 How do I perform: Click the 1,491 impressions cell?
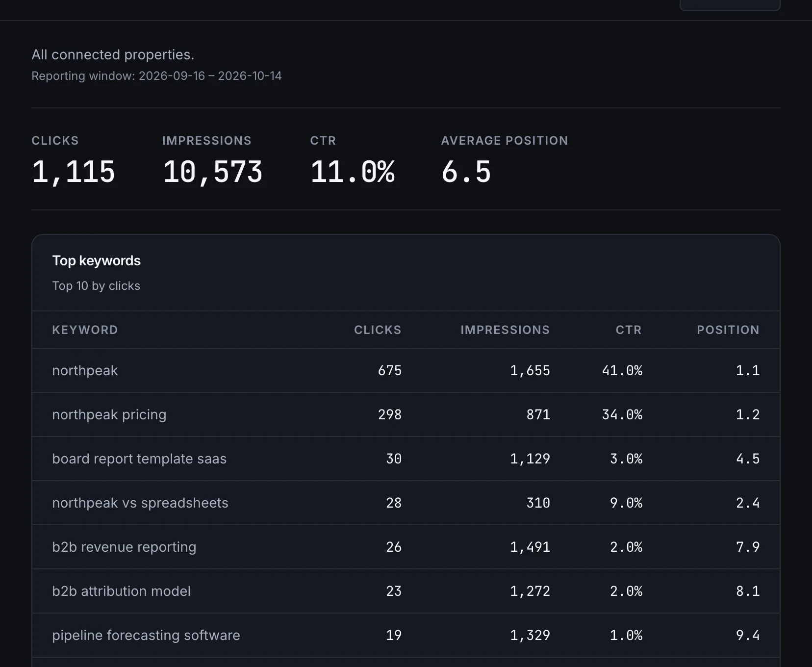coord(530,547)
